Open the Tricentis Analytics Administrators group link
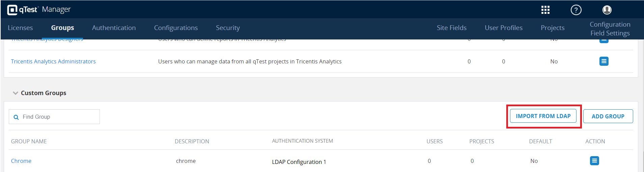This screenshot has height=172, width=644. [53, 61]
